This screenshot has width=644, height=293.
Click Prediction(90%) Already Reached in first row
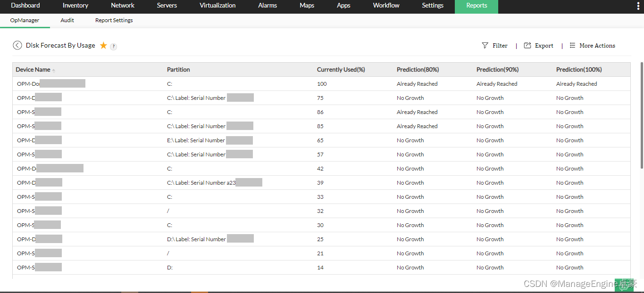coord(497,84)
